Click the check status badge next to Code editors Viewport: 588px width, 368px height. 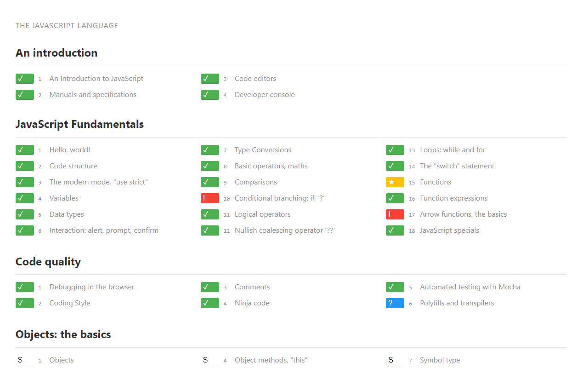coord(210,79)
